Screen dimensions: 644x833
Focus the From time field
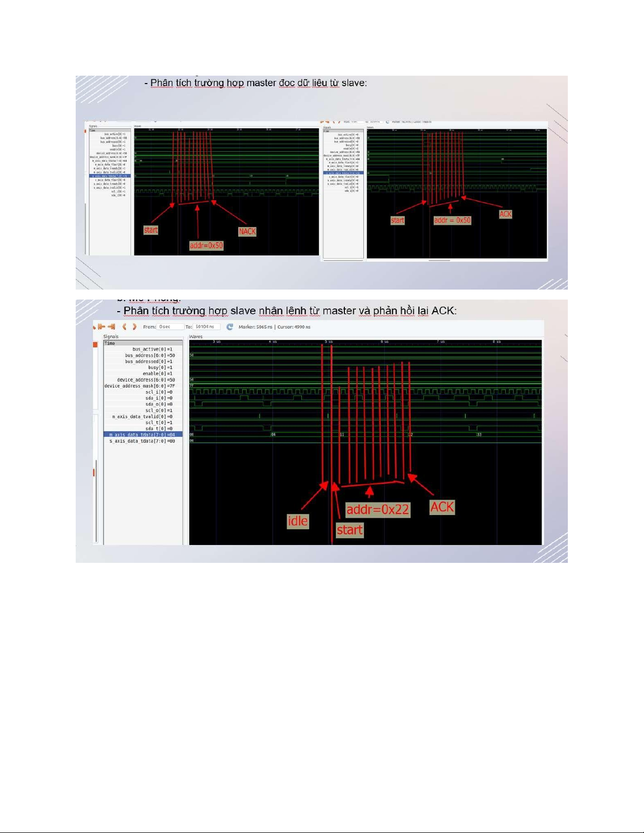click(171, 327)
